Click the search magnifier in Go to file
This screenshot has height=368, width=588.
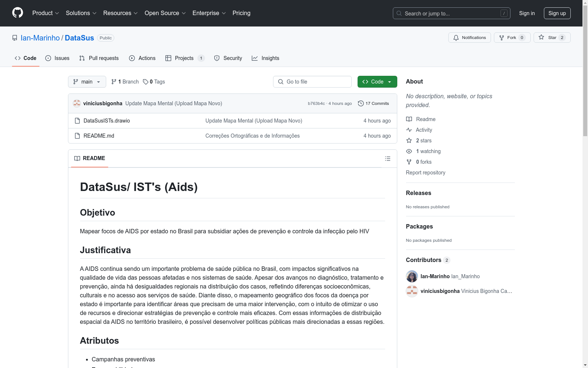(x=281, y=82)
